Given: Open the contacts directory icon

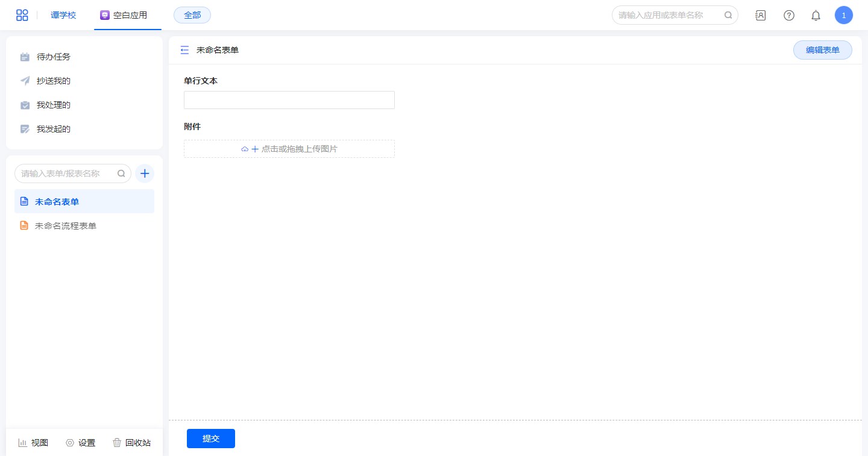Looking at the screenshot, I should (x=761, y=16).
